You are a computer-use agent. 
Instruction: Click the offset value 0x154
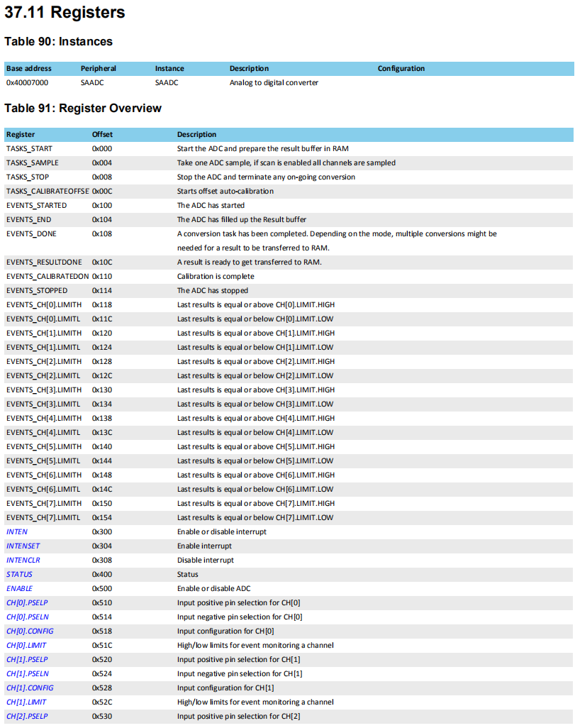[101, 518]
